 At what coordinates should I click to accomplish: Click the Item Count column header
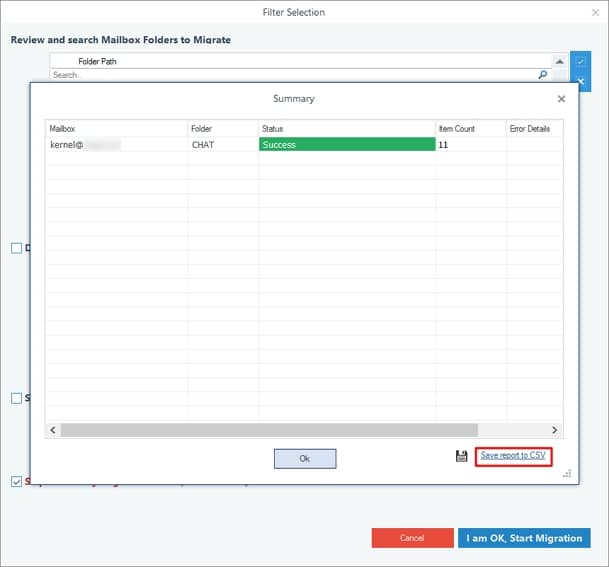[471, 129]
